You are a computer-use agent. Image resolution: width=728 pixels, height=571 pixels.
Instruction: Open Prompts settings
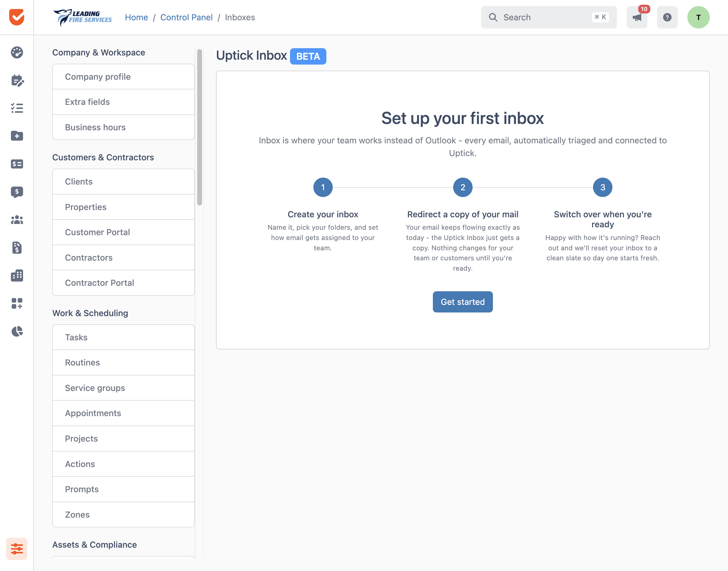click(123, 489)
